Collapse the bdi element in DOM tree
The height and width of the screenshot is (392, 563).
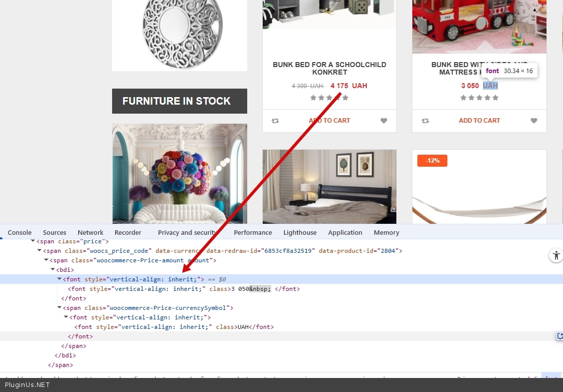pos(53,270)
